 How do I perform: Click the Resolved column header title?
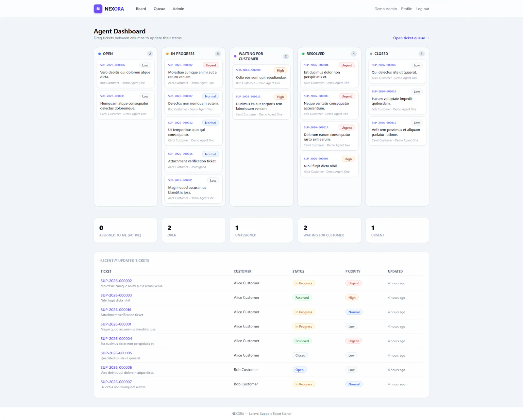[315, 54]
